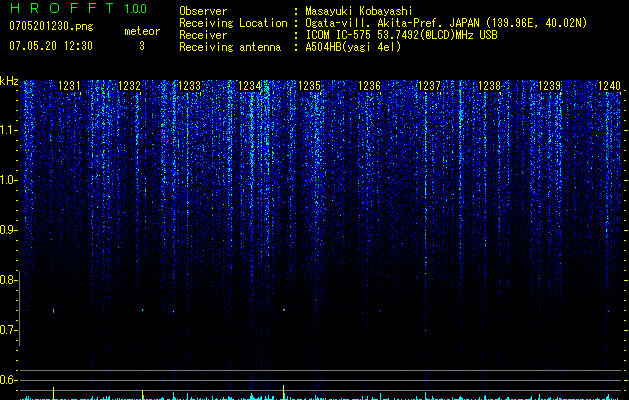Click the 1240 time marker
This screenshot has height=400, width=629.
click(609, 86)
